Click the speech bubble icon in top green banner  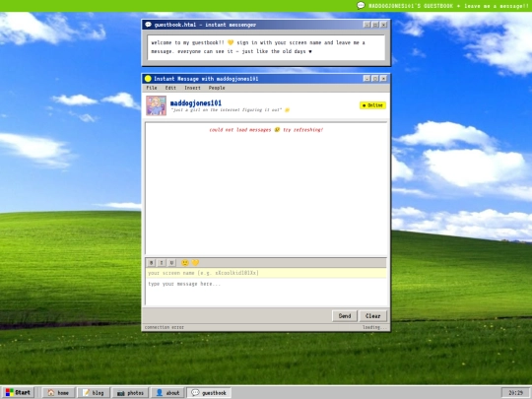coord(361,6)
